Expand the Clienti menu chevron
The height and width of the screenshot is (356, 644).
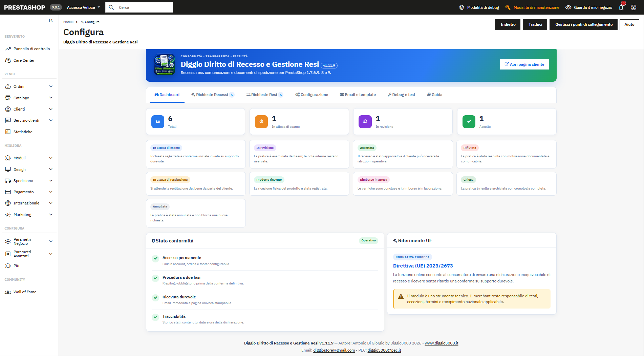(51, 109)
